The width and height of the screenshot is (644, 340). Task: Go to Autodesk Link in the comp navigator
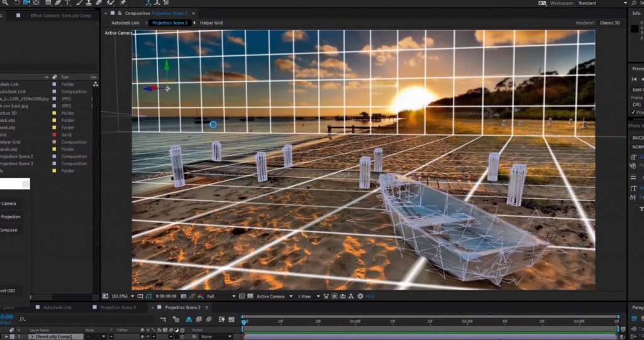[x=126, y=23]
